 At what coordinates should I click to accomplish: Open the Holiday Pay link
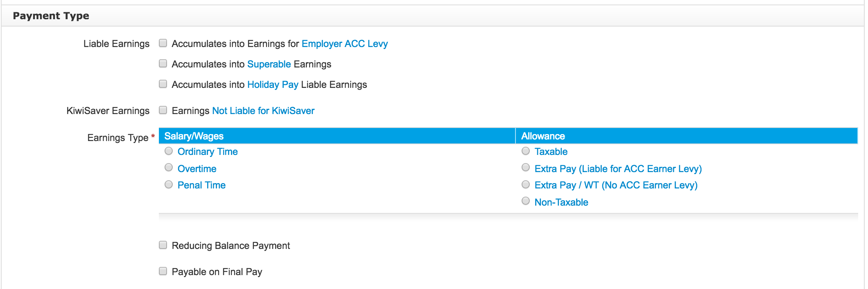(x=273, y=85)
